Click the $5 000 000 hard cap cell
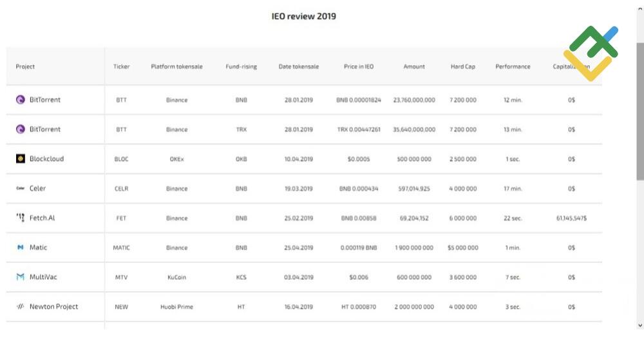This screenshot has width=644, height=339. tap(463, 247)
